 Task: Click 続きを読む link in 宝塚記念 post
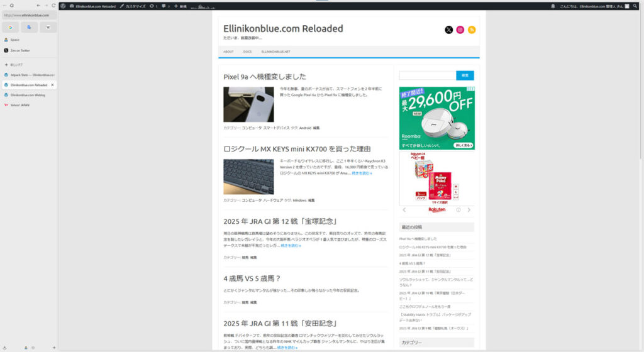(x=291, y=245)
